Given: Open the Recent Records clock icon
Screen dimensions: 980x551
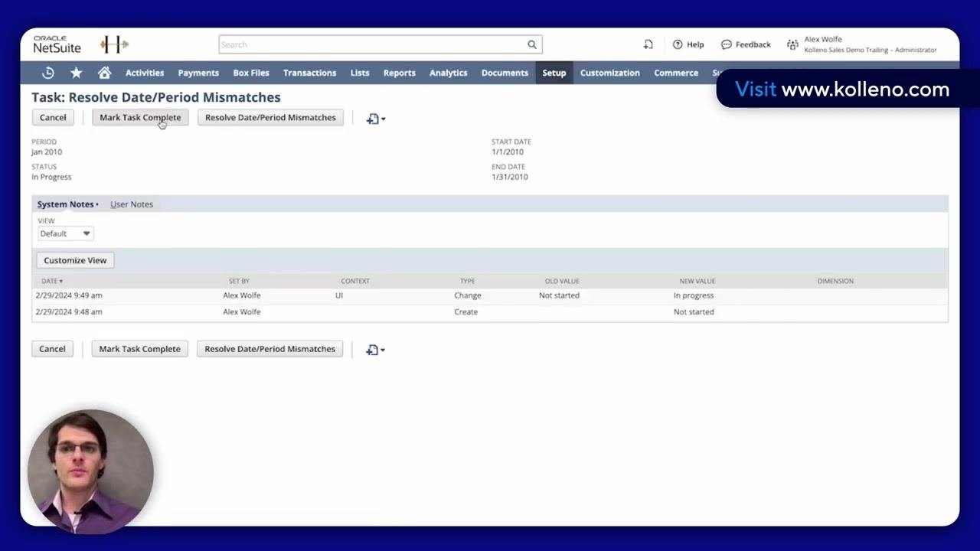Looking at the screenshot, I should point(48,73).
